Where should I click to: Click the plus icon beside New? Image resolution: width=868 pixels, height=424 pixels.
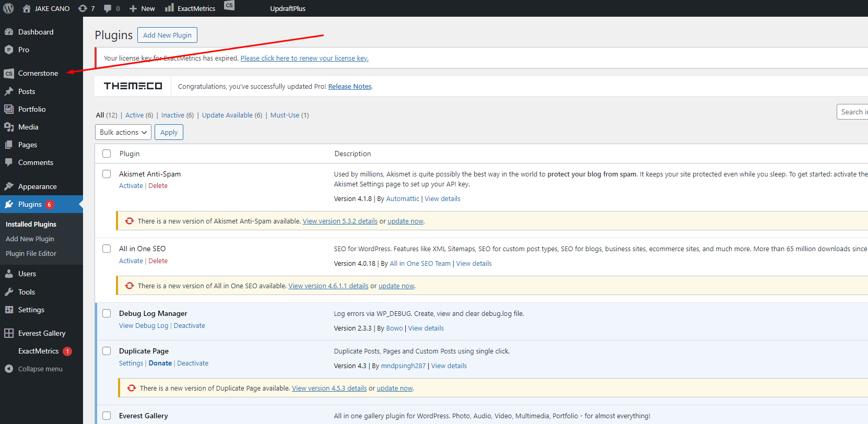point(133,8)
